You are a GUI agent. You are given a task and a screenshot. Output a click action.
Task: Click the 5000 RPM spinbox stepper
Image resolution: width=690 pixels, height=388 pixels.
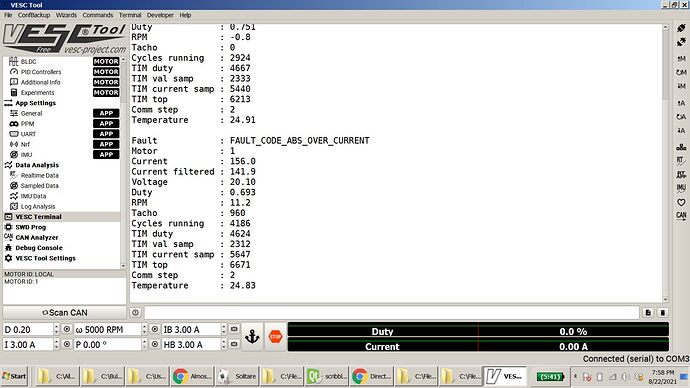[144, 329]
